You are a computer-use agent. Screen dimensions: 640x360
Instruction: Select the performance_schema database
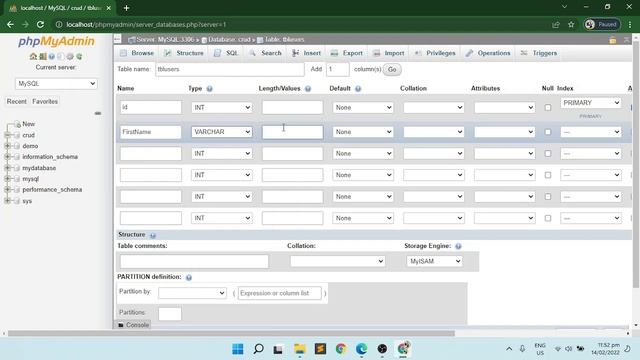[x=52, y=190]
